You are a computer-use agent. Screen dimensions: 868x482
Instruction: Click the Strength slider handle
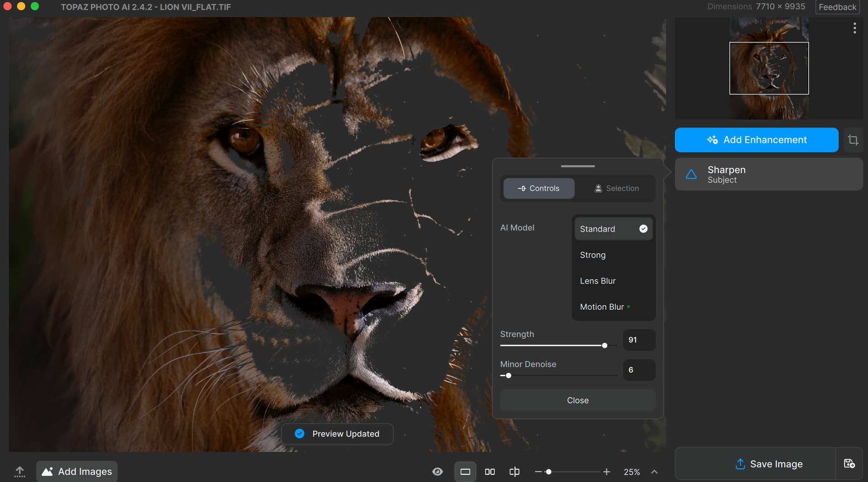[x=604, y=345]
